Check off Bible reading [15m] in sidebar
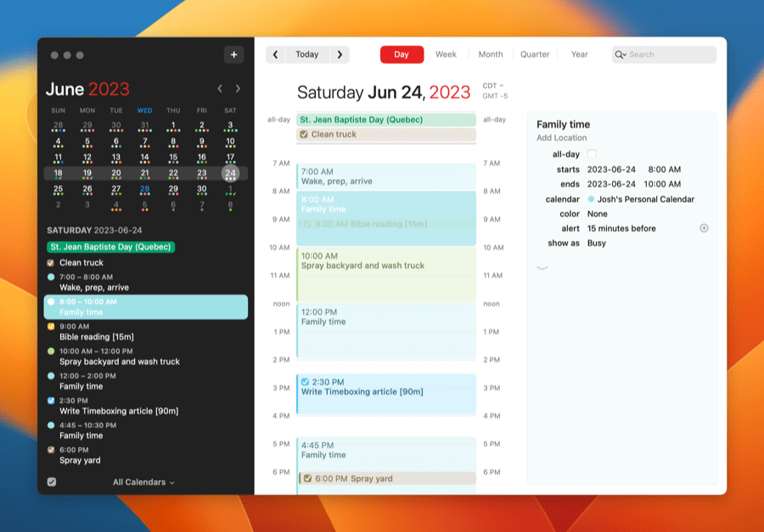This screenshot has height=532, width=764. pos(51,327)
